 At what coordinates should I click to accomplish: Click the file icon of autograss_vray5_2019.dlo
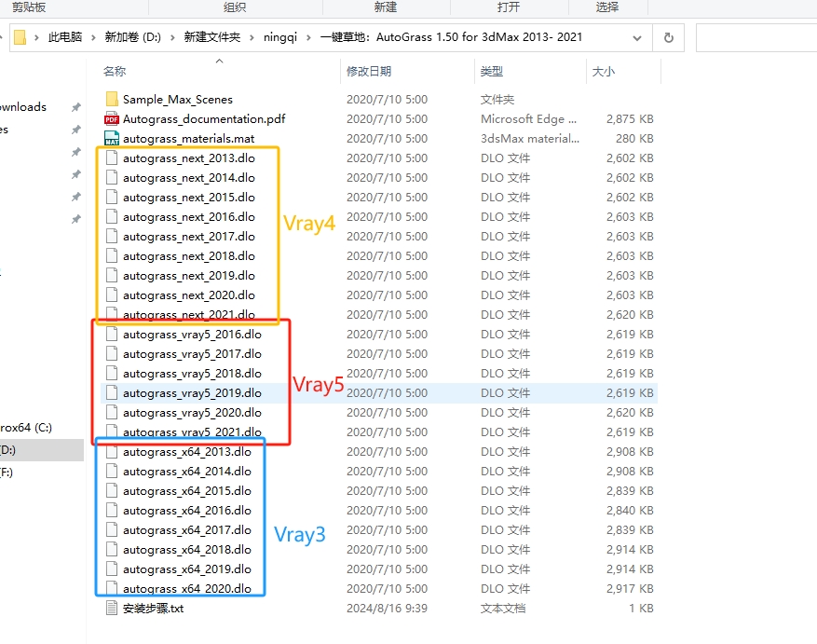coord(112,392)
